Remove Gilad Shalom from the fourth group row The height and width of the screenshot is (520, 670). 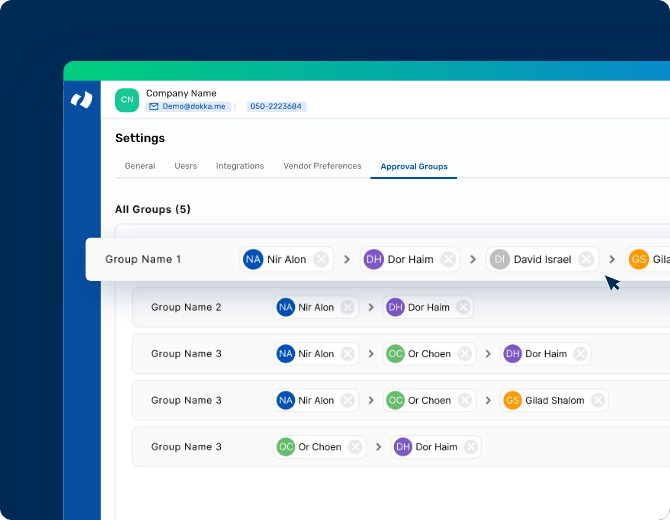click(x=597, y=400)
